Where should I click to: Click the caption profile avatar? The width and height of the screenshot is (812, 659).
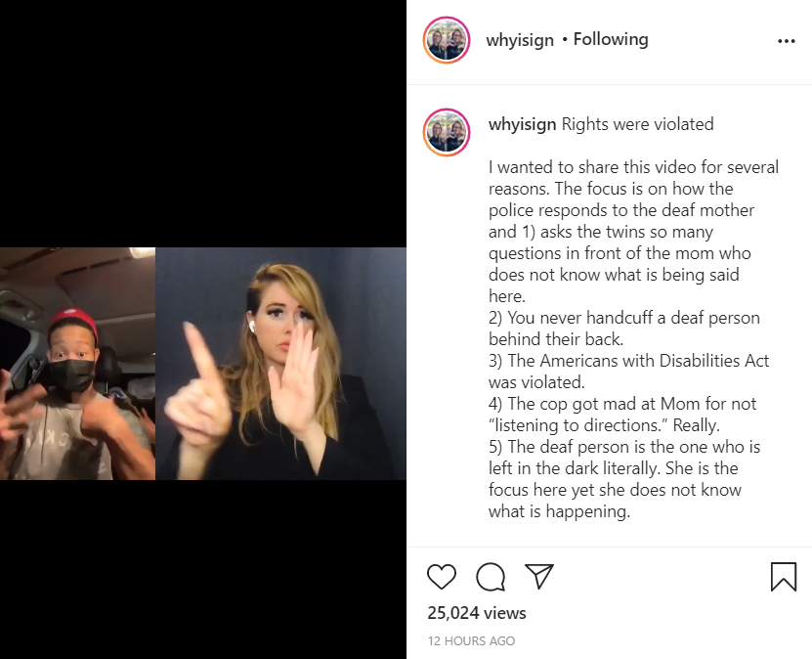pyautogui.click(x=447, y=132)
